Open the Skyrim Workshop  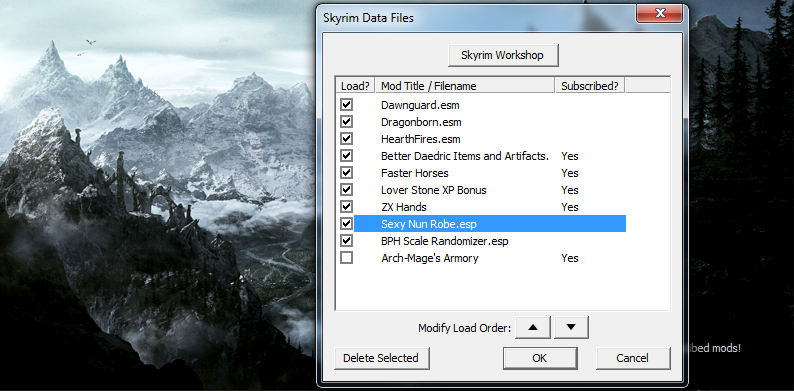point(503,55)
